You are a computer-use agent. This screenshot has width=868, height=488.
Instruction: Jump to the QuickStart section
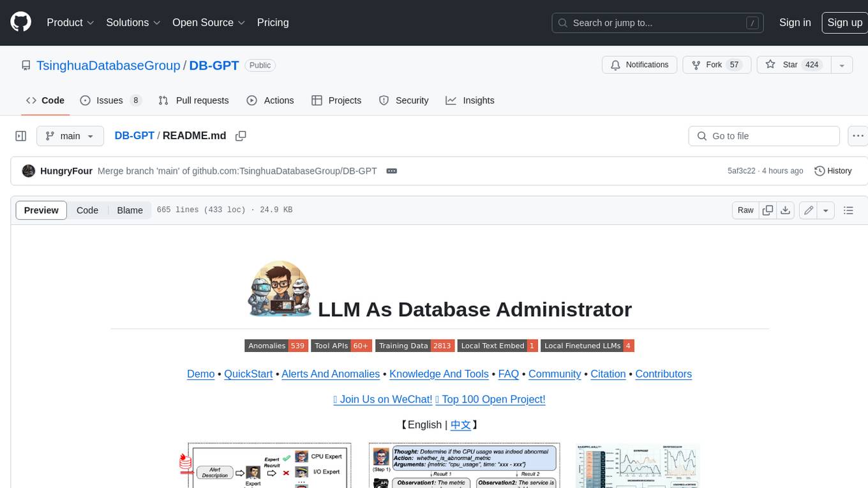(x=248, y=374)
